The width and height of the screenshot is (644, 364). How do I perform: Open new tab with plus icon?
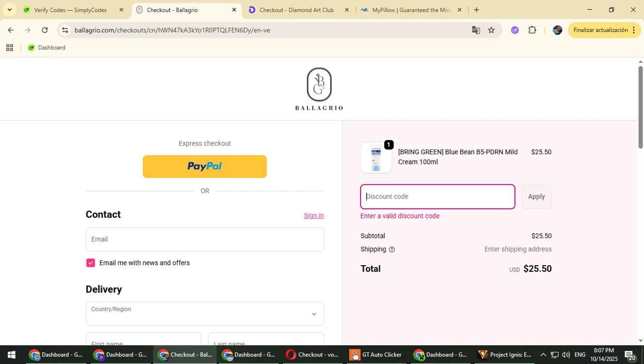point(476,10)
